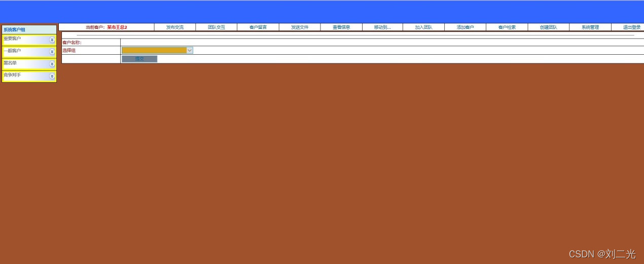The height and width of the screenshot is (264, 644).
Task: Select 发送文件 from the navigation bar
Action: tap(300, 27)
